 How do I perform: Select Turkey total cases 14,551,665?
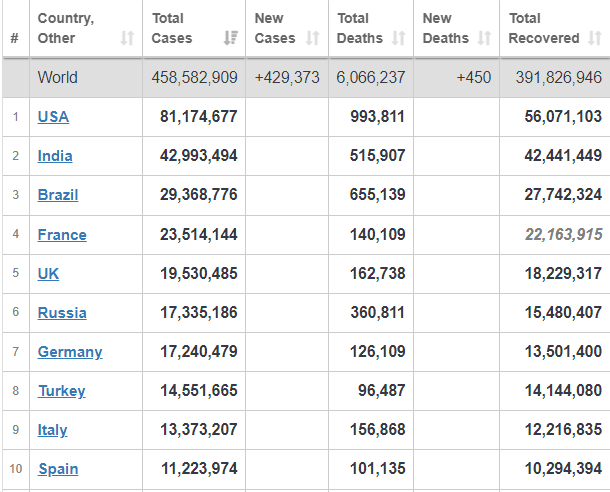pos(199,390)
